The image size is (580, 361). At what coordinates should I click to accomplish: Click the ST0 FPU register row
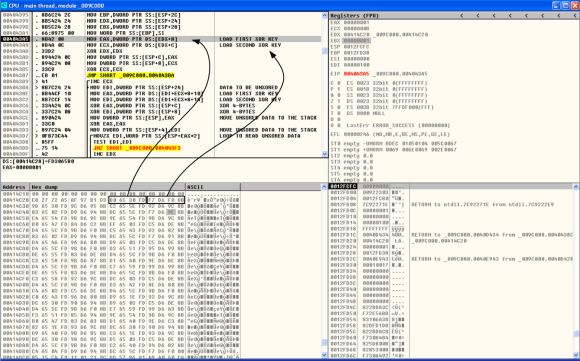click(393, 144)
